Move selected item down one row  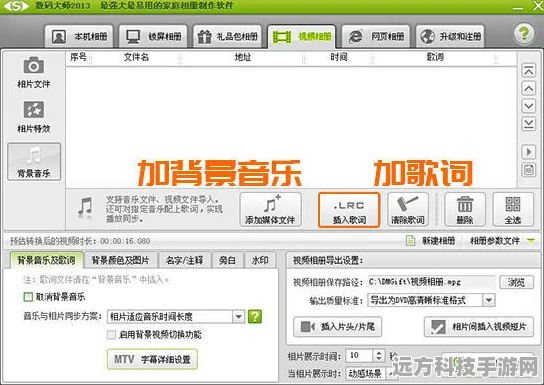[x=528, y=106]
